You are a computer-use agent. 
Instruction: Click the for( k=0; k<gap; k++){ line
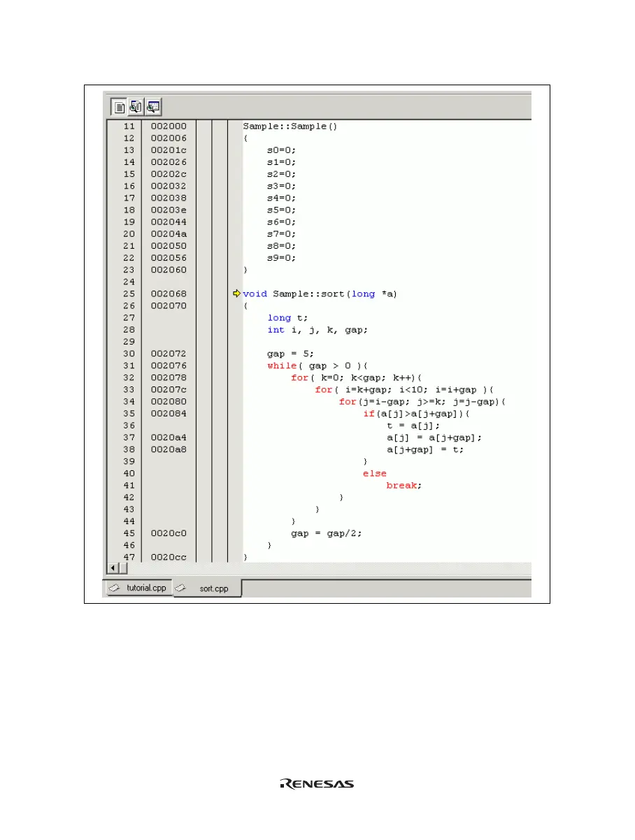pos(357,377)
